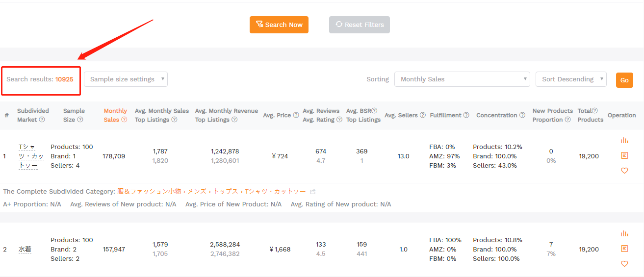Click the Reset Filters button

point(359,25)
